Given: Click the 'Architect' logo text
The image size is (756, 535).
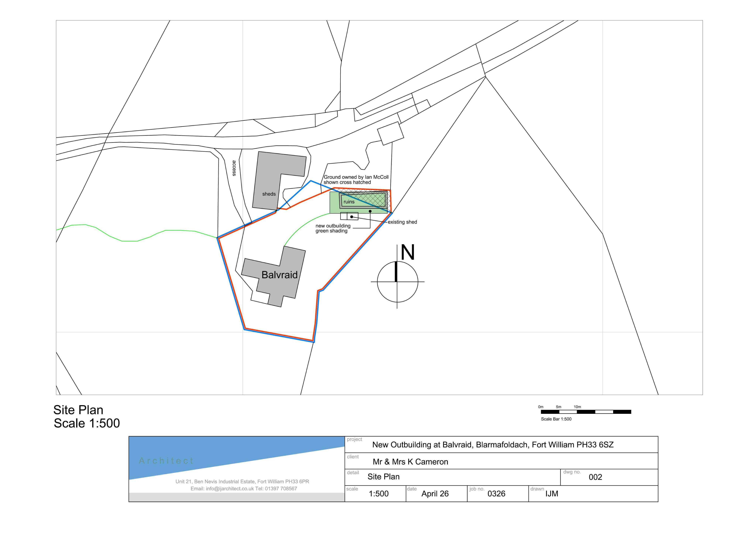Looking at the screenshot, I should point(166,461).
